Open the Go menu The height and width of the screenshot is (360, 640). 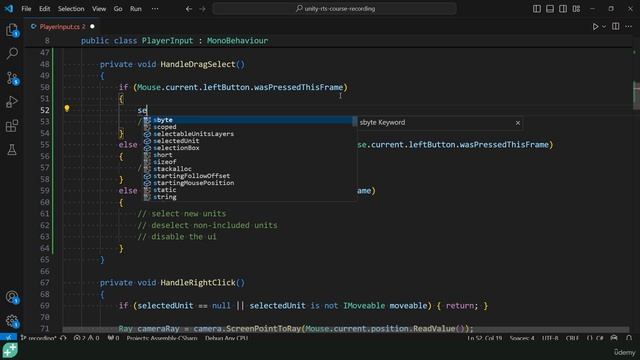[118, 9]
